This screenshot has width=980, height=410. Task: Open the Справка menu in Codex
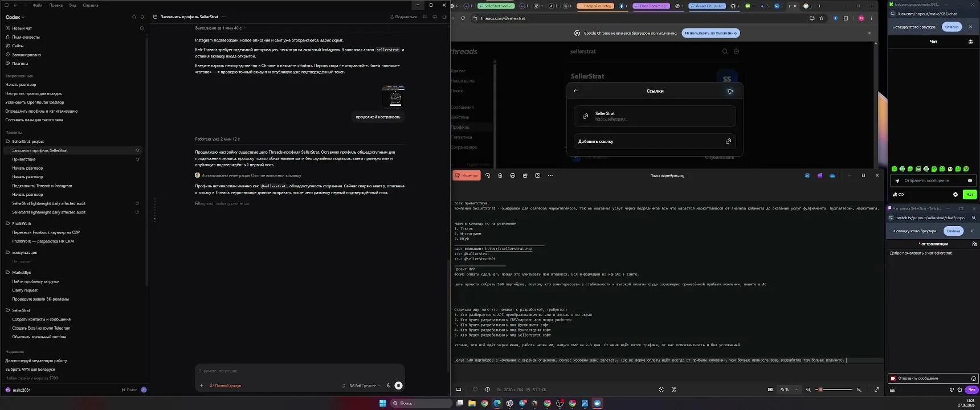91,6
